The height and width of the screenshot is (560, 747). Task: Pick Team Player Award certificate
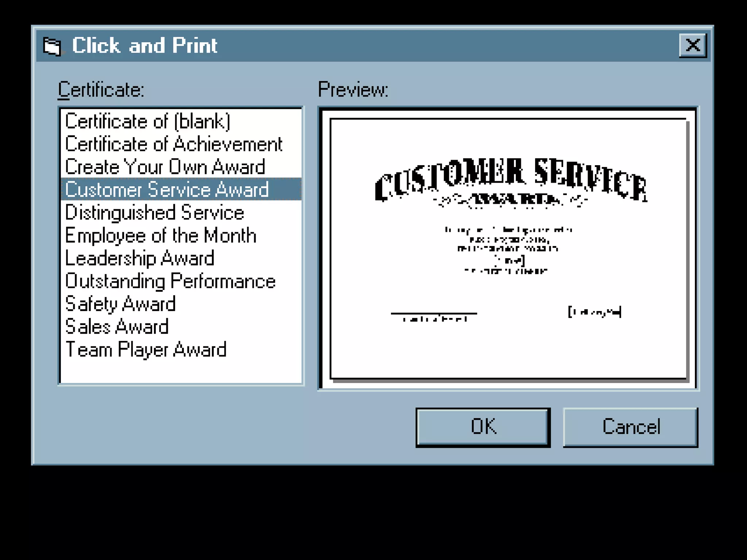146,350
